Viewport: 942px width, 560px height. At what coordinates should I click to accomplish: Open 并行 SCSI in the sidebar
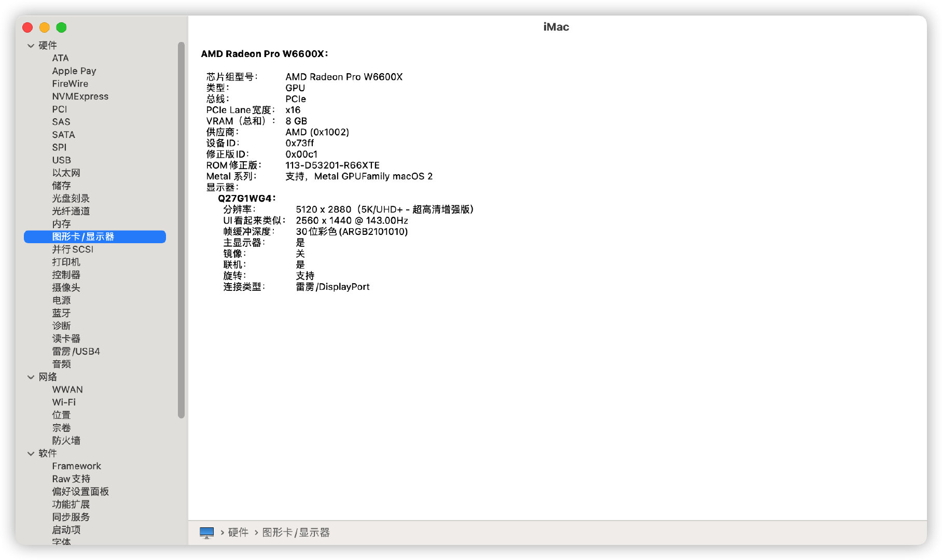tap(73, 249)
